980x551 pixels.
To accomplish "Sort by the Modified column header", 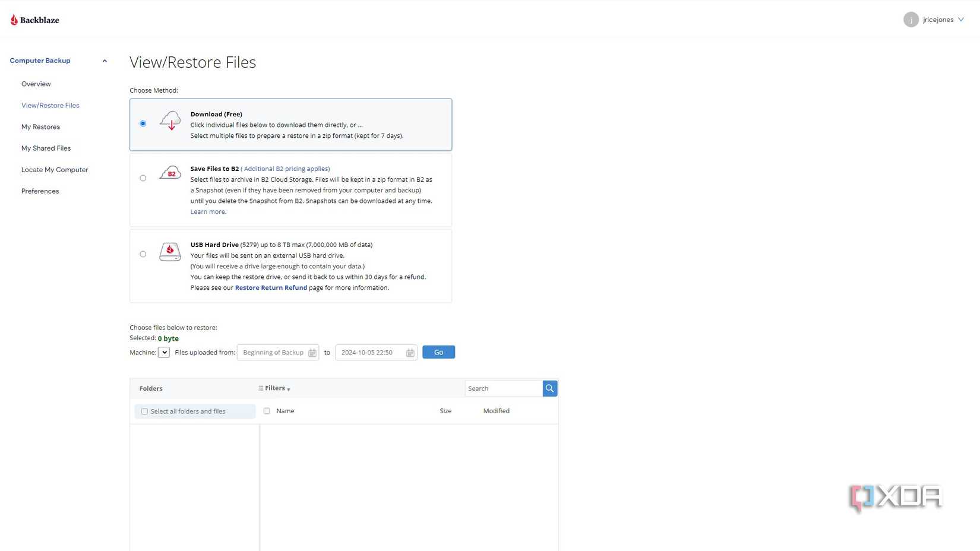I will (x=496, y=411).
